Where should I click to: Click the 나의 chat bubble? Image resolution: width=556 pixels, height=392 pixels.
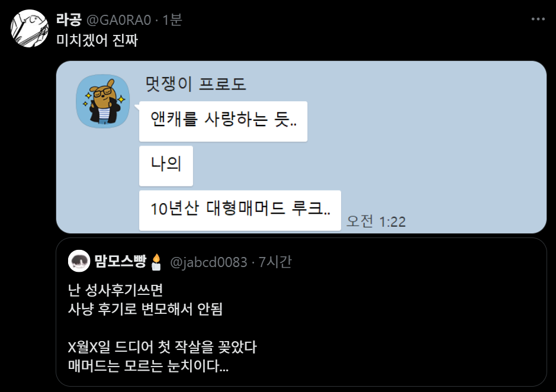click(166, 166)
